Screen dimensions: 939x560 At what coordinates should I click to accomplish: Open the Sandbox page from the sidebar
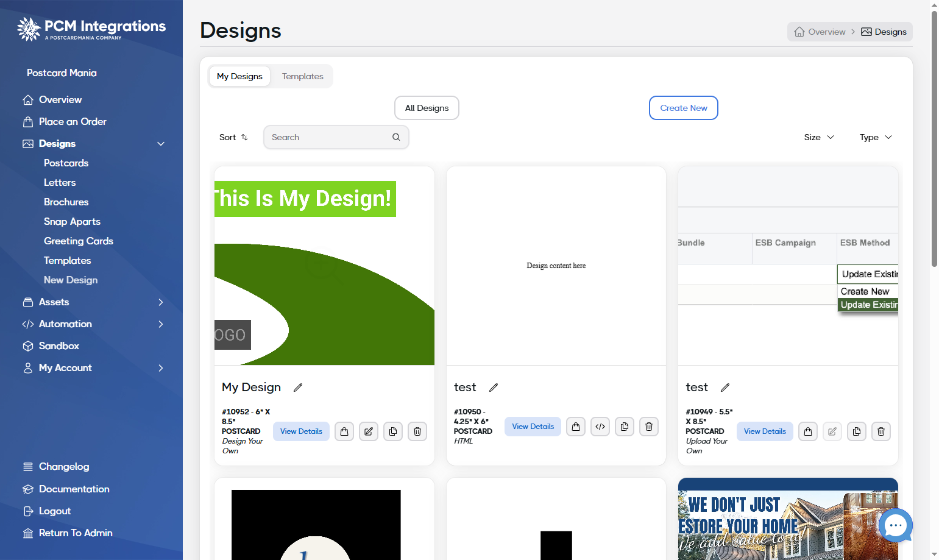[x=59, y=346]
